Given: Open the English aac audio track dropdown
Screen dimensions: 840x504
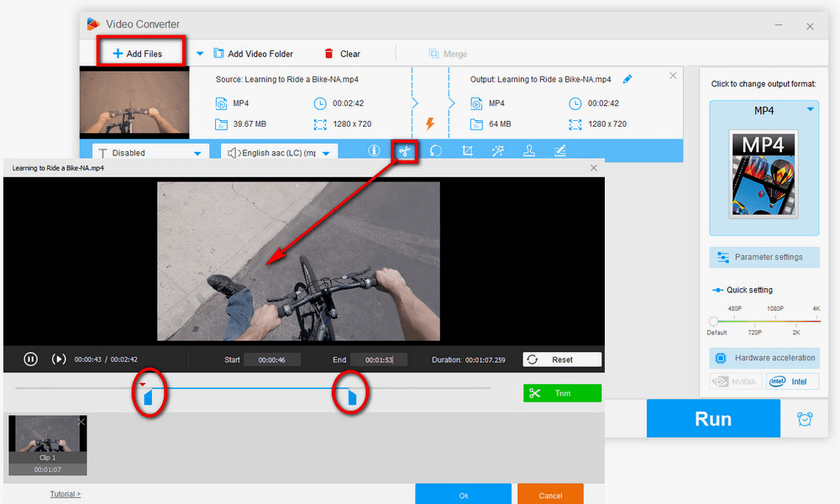Looking at the screenshot, I should (x=279, y=153).
